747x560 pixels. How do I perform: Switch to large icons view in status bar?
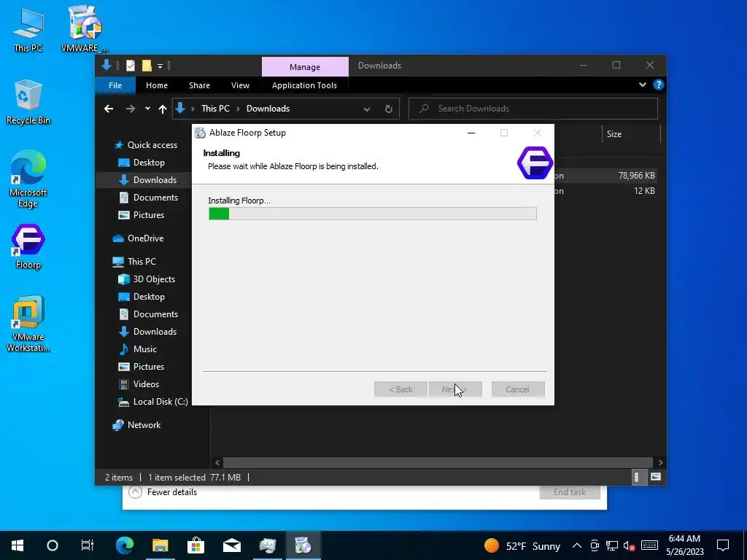click(656, 477)
